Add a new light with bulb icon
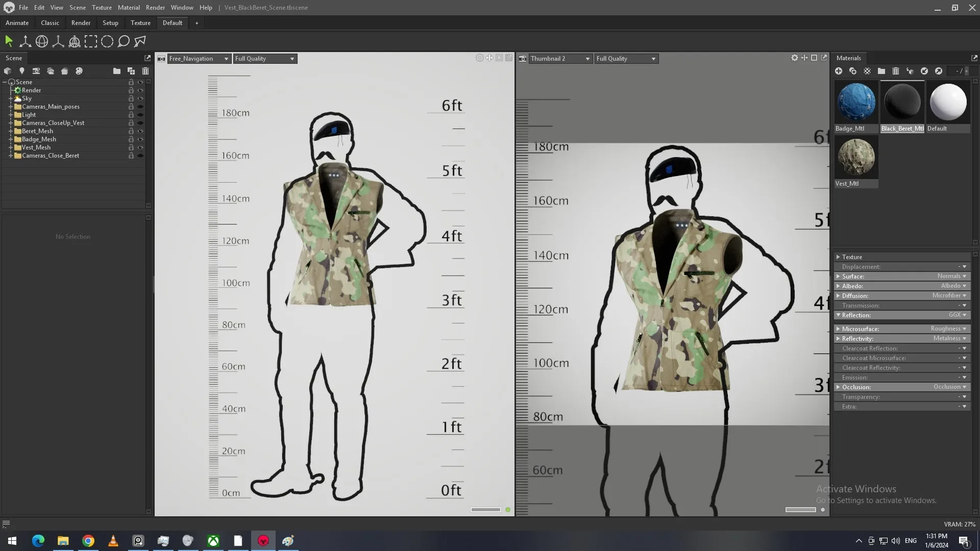 pos(22,71)
